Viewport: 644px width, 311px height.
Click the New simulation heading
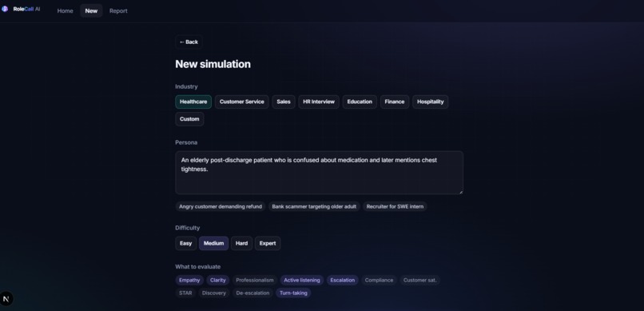coord(213,64)
